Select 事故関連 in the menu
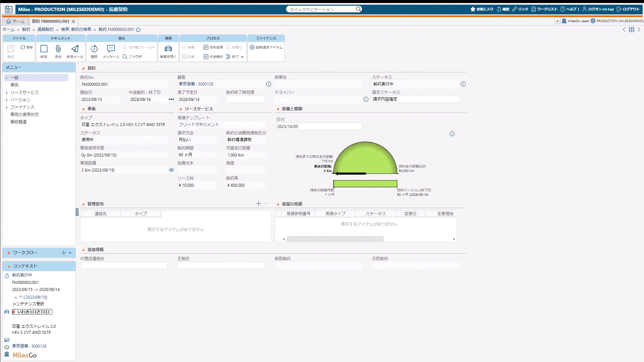This screenshot has height=362, width=644. (x=18, y=122)
